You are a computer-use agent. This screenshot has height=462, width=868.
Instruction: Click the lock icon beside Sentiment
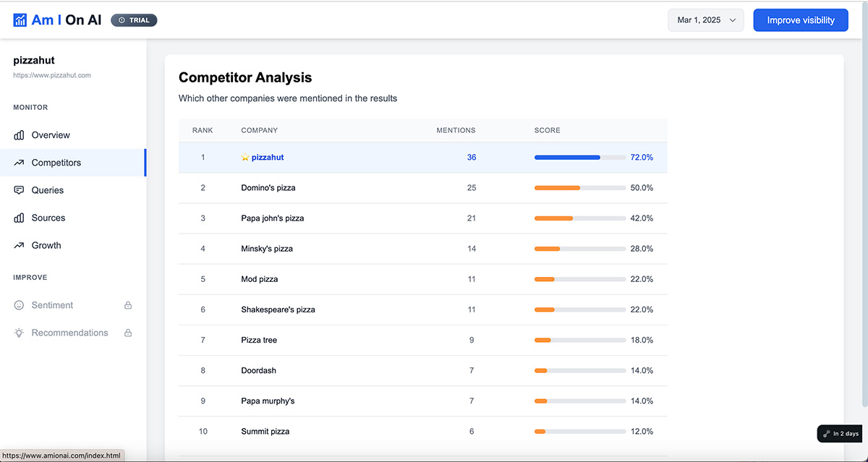tap(128, 305)
